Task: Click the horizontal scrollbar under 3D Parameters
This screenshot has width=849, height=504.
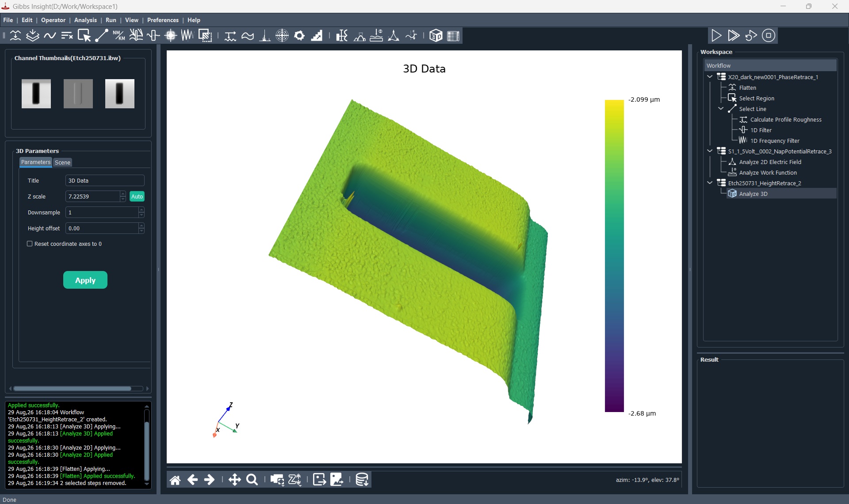Action: (73, 389)
